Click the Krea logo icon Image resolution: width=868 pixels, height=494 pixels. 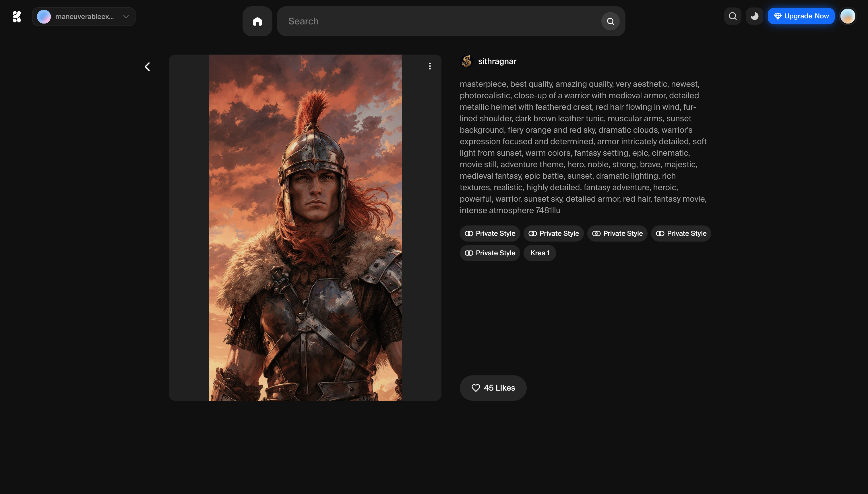pos(17,17)
